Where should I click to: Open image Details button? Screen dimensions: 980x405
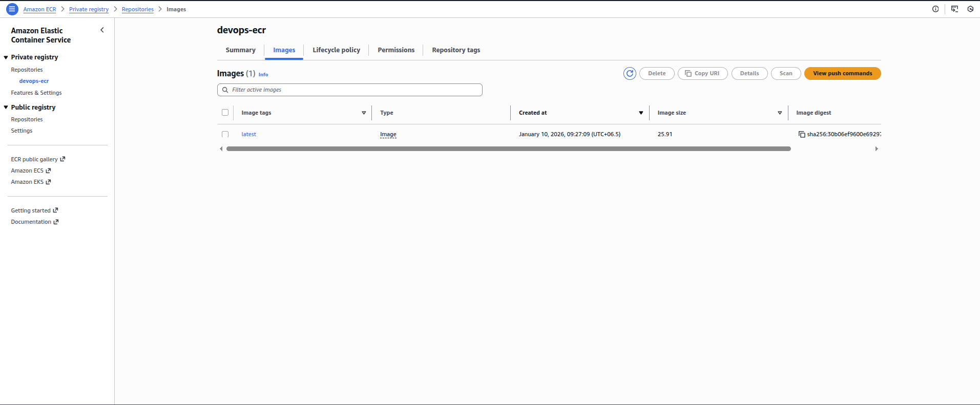[749, 74]
